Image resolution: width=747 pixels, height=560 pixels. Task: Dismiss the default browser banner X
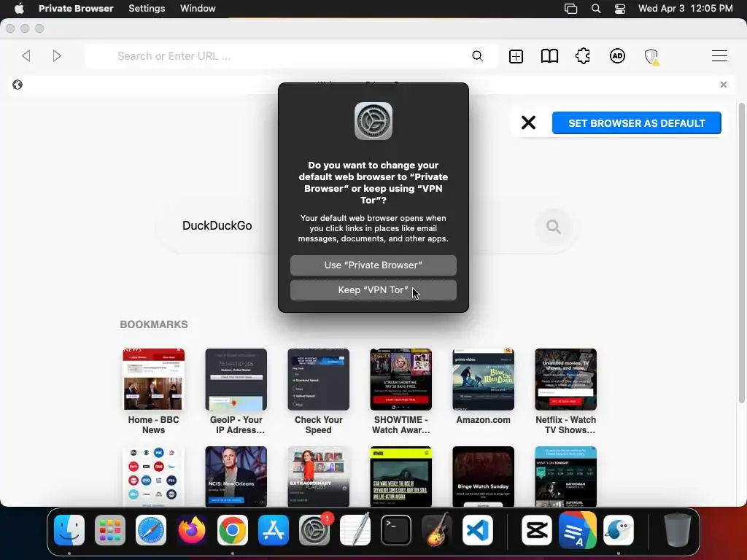click(x=528, y=122)
